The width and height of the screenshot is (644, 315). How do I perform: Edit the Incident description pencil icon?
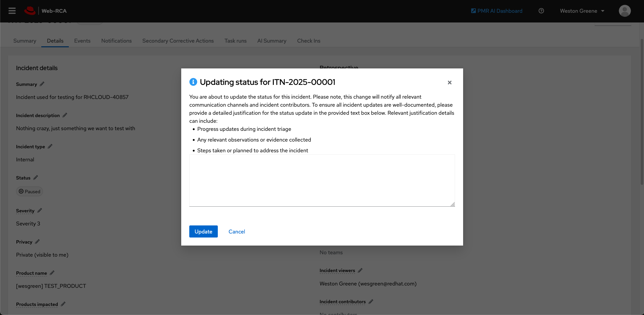coord(65,115)
